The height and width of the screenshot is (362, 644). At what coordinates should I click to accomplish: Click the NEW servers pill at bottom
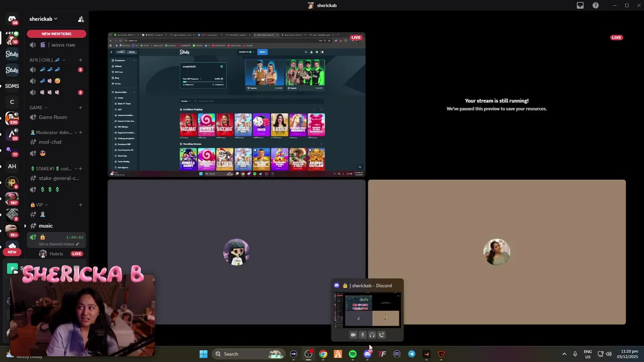coord(12,252)
